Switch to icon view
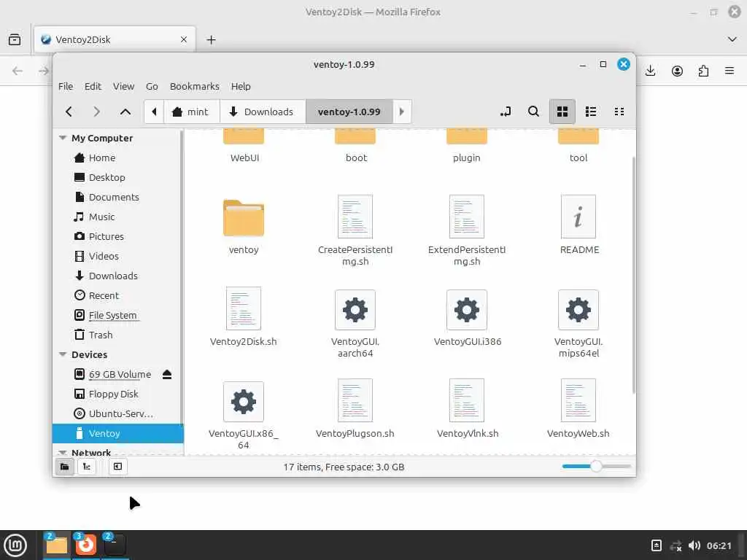The image size is (747, 560). 562,112
